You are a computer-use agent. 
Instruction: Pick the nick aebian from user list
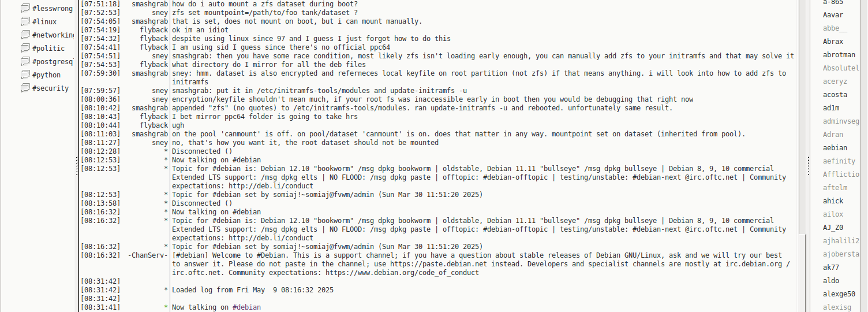pos(835,148)
